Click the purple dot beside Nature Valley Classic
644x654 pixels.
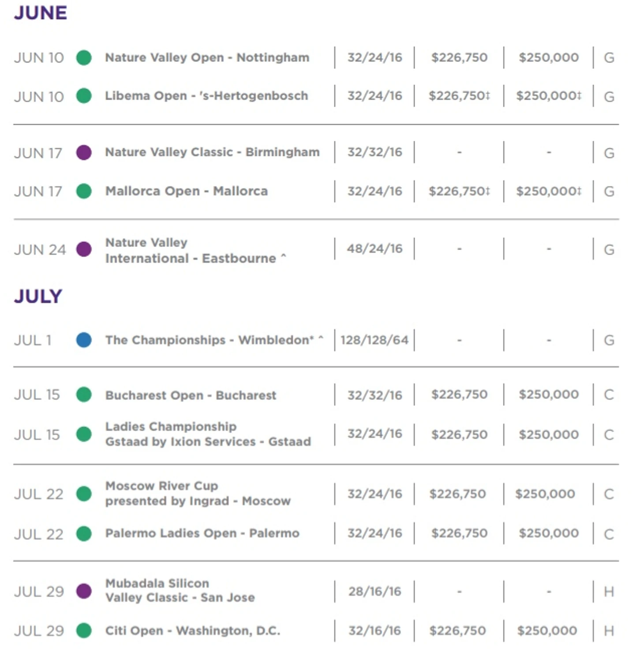coord(84,153)
